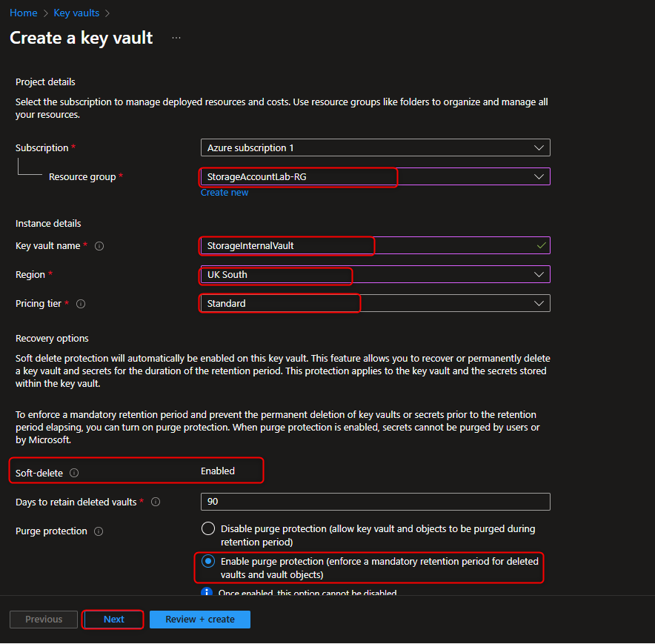Select Disable purge protection option
Image resolution: width=655 pixels, height=644 pixels.
pyautogui.click(x=208, y=528)
